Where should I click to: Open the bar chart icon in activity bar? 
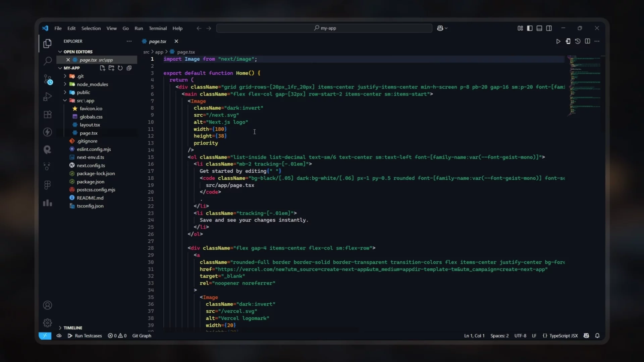coord(47,203)
